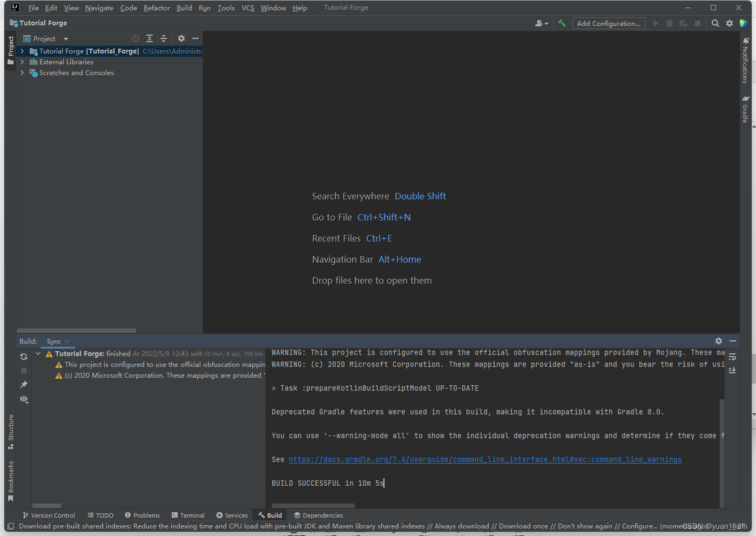The width and height of the screenshot is (756, 536).
Task: Click the Build project hammer icon
Action: tap(562, 23)
